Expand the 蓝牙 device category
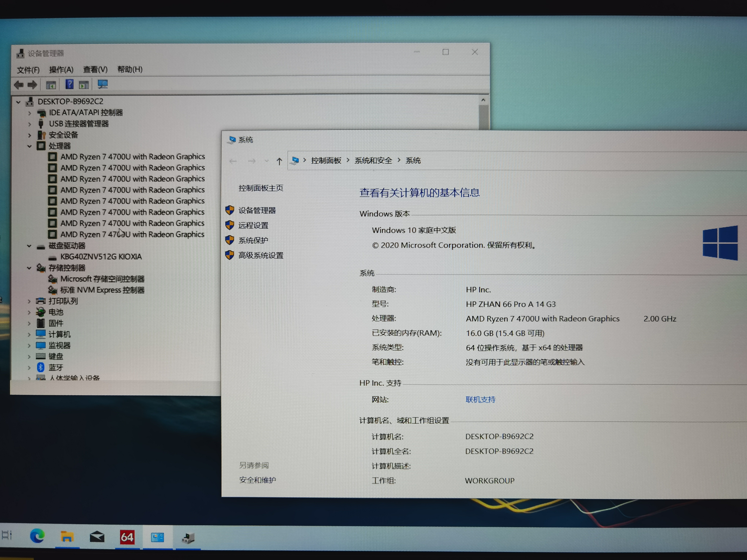 click(x=30, y=367)
